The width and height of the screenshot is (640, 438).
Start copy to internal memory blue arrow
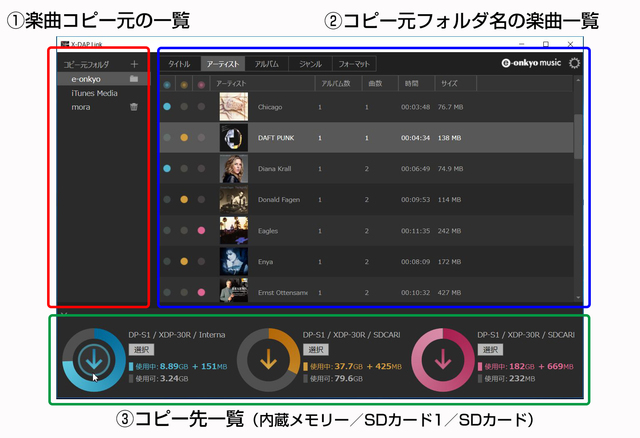coord(94,360)
